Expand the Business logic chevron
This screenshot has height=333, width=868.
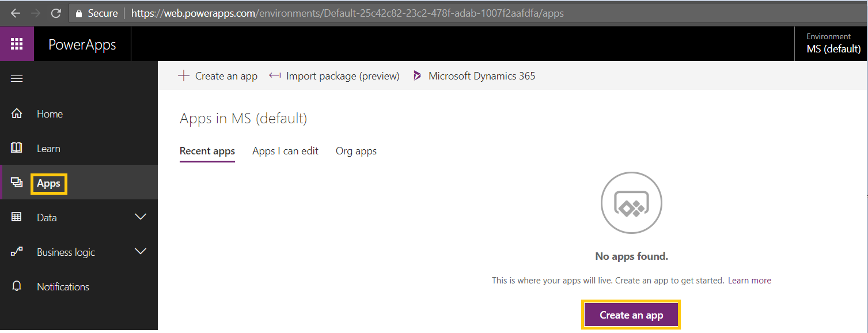coord(141,251)
